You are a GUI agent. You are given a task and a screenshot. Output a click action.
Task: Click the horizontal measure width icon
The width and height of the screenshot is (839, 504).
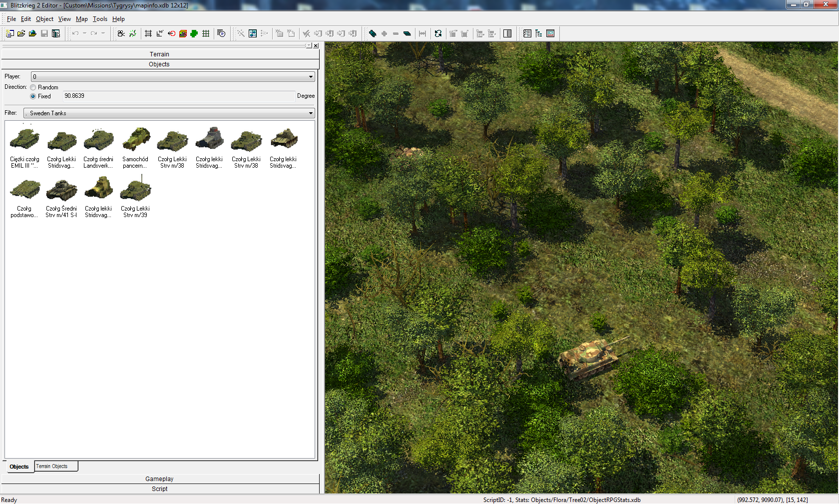pyautogui.click(x=422, y=33)
